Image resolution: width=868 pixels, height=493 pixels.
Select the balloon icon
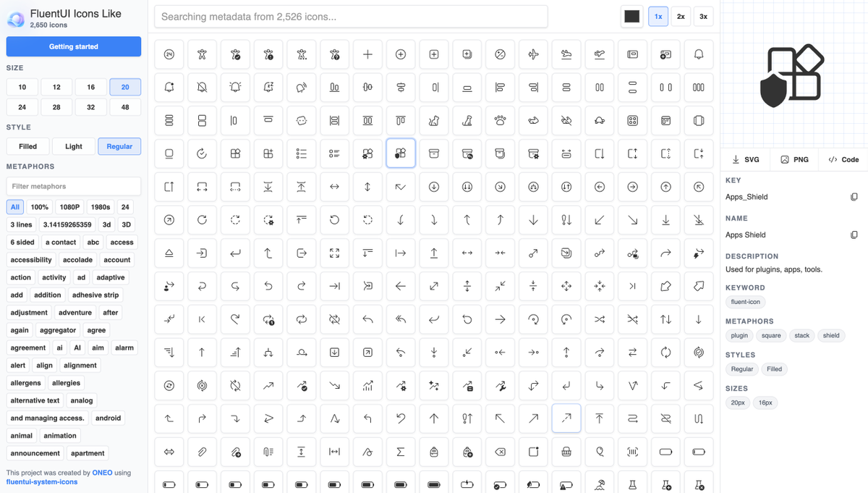[x=600, y=452]
